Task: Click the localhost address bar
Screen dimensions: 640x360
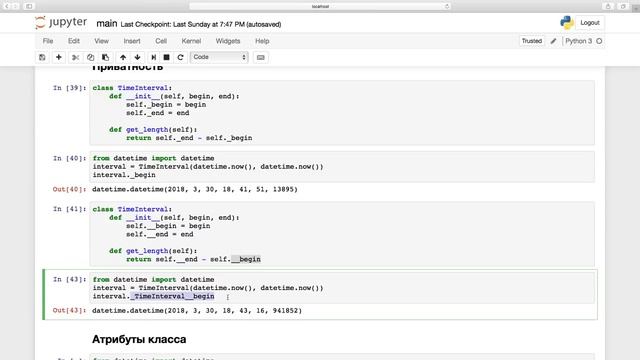Action: 320,6
